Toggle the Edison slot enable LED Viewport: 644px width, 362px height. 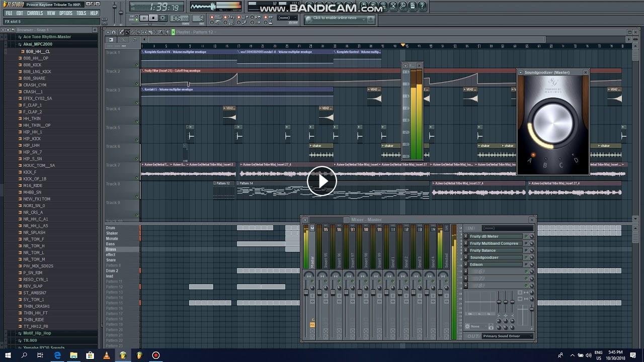tap(526, 264)
